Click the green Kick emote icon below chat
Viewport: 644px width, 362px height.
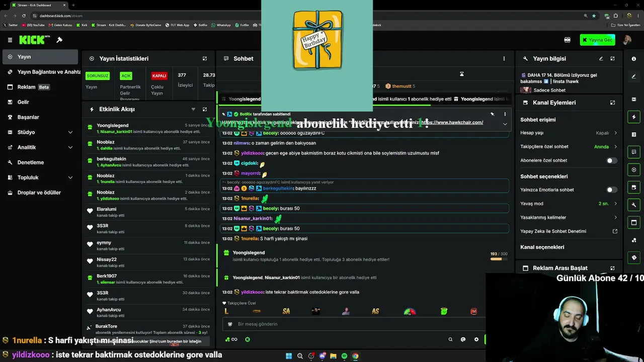pos(248,339)
